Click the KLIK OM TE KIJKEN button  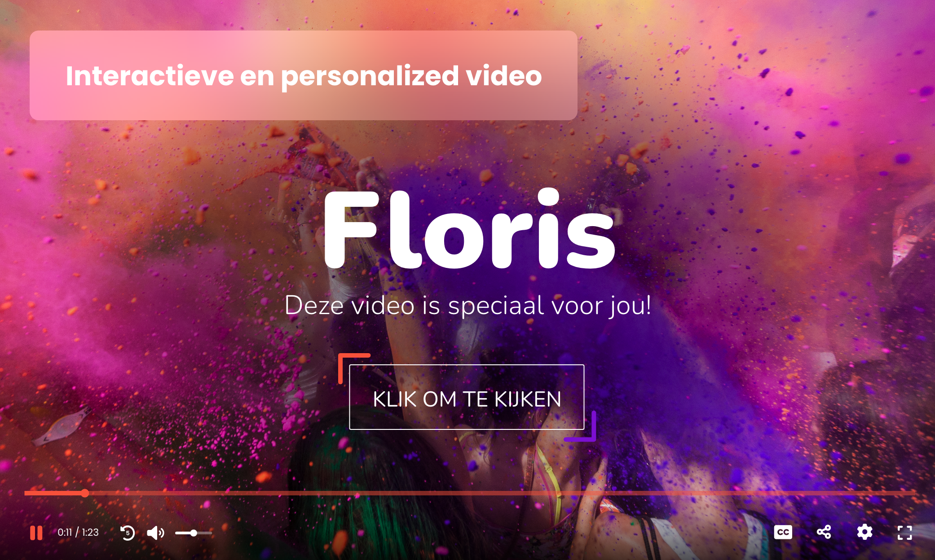[x=467, y=397]
